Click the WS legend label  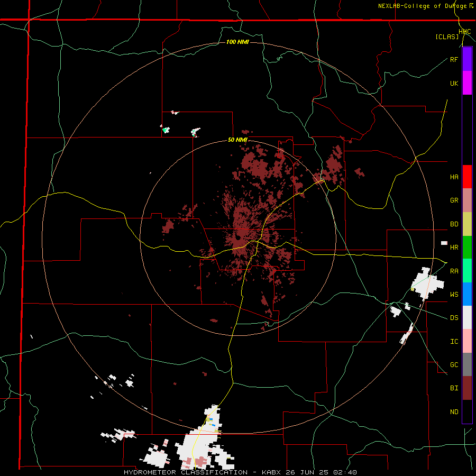coord(454,295)
